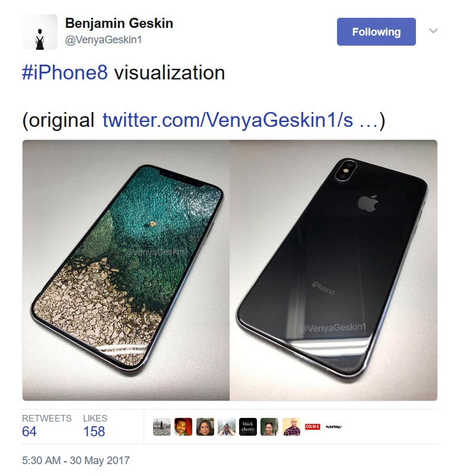Toggle the Following button
Image resolution: width=461 pixels, height=476 pixels.
pyautogui.click(x=376, y=32)
